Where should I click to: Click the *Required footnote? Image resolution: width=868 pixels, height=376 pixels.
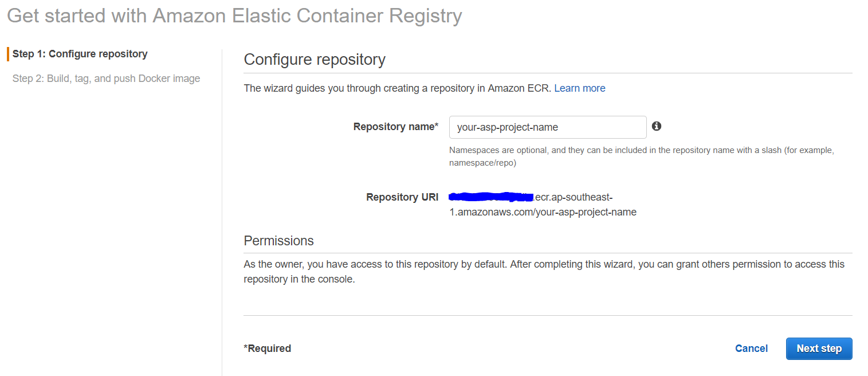[267, 348]
